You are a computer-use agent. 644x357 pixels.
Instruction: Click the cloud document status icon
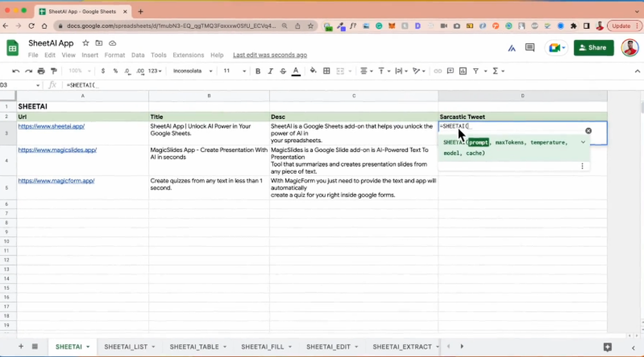pyautogui.click(x=113, y=43)
